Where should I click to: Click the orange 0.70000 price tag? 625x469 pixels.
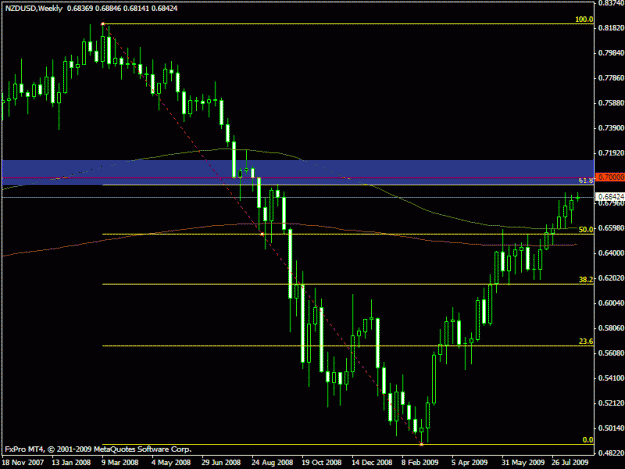(610, 177)
